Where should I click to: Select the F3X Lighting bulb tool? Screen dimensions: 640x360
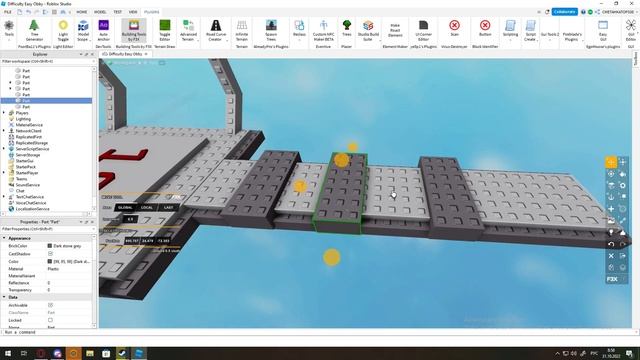click(x=611, y=232)
